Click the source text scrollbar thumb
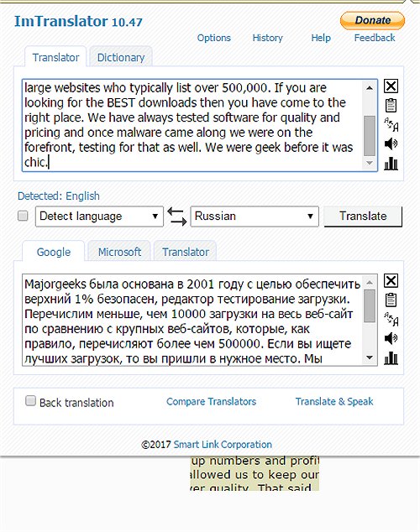 [370, 136]
